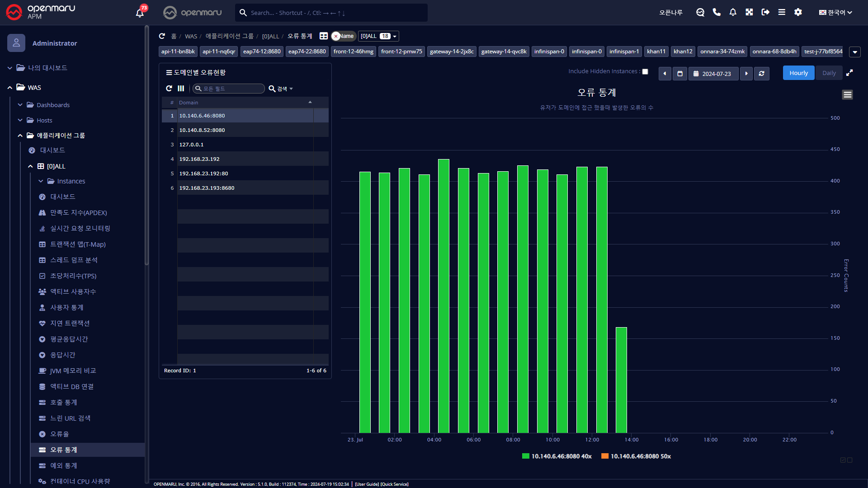Open the [0]ALL 18 instances dropdown

click(x=378, y=36)
